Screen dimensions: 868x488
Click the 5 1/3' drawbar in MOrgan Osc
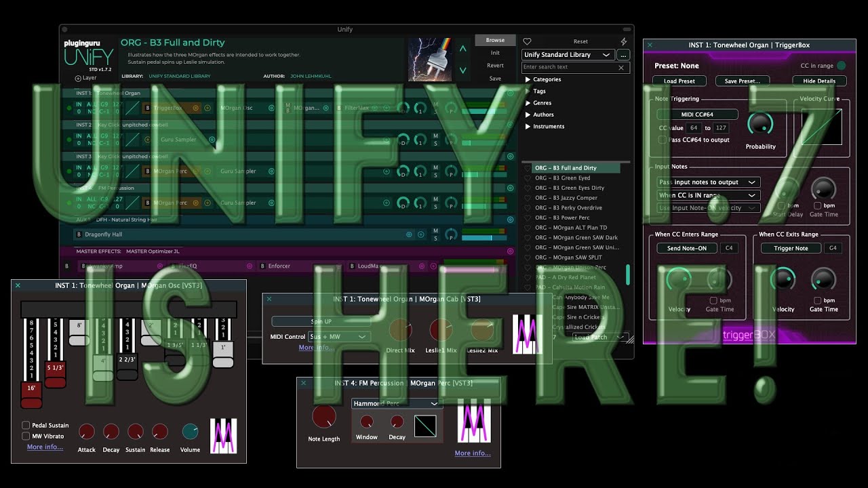pyautogui.click(x=56, y=375)
